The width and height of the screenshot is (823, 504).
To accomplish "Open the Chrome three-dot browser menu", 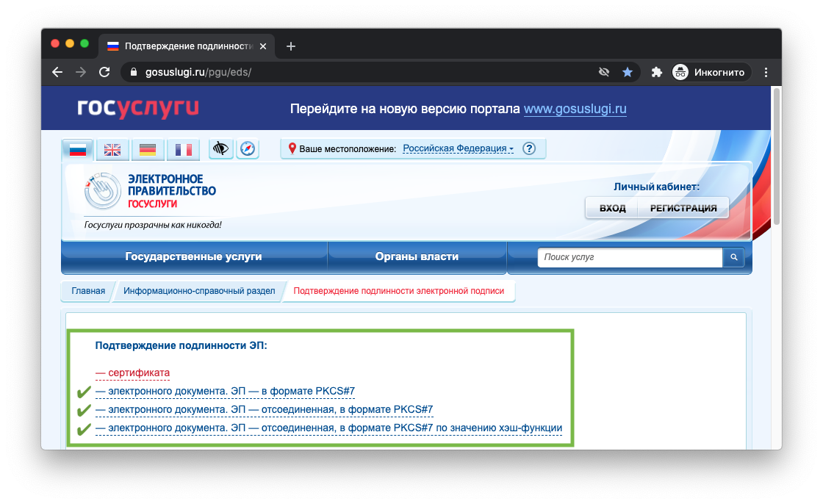I will click(x=766, y=72).
